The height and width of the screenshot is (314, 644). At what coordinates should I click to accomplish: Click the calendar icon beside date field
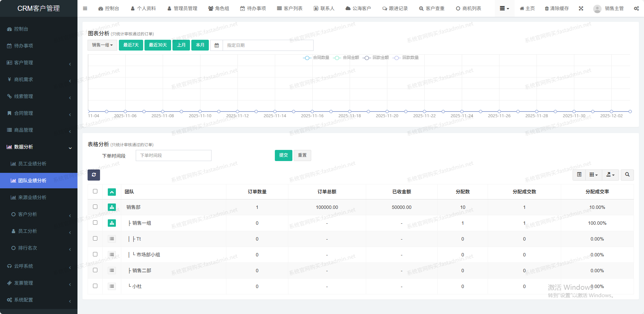tap(217, 45)
